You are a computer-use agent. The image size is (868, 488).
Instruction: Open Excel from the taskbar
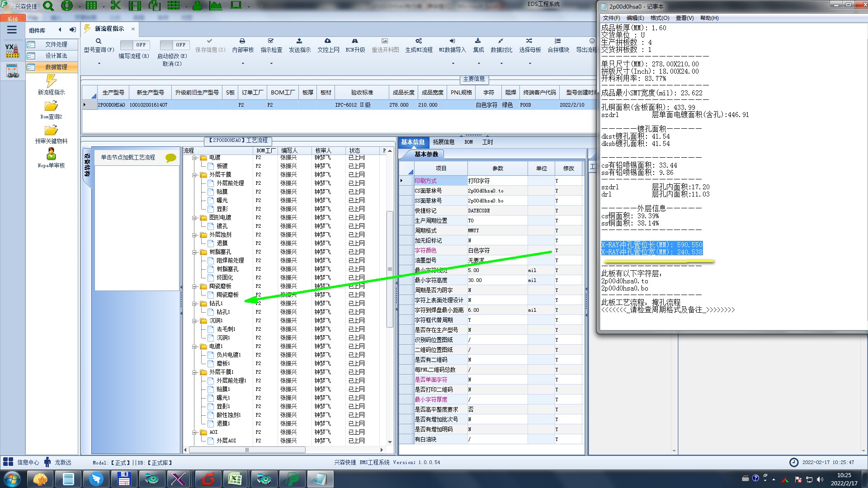pos(235,479)
